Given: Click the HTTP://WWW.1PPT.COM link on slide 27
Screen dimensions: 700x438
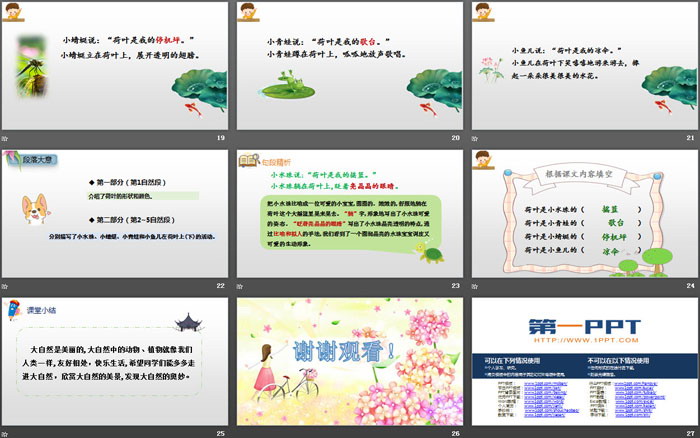Looking at the screenshot, I should pos(586,340).
